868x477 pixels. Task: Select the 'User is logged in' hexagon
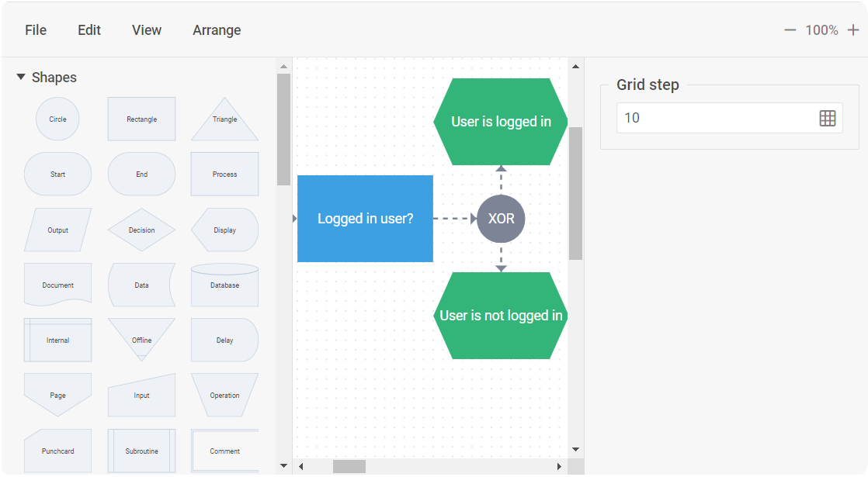(501, 122)
